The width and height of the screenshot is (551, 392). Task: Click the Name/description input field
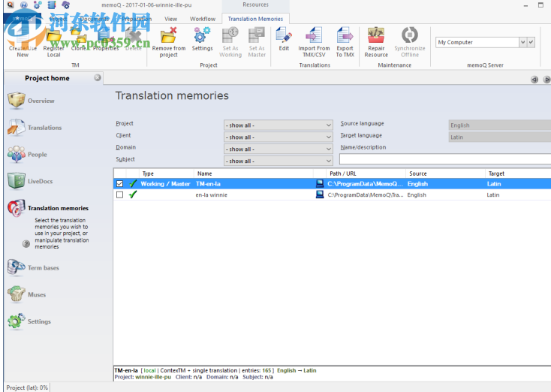445,159
